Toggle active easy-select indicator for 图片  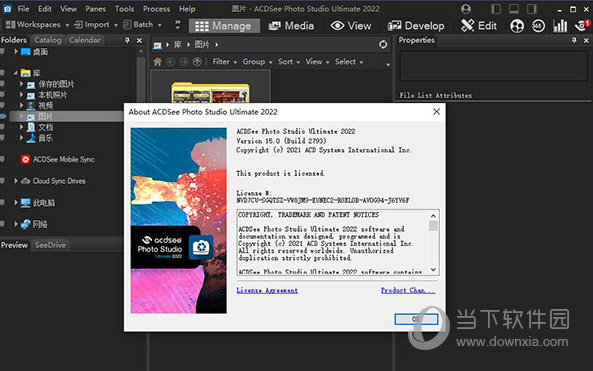point(3,116)
